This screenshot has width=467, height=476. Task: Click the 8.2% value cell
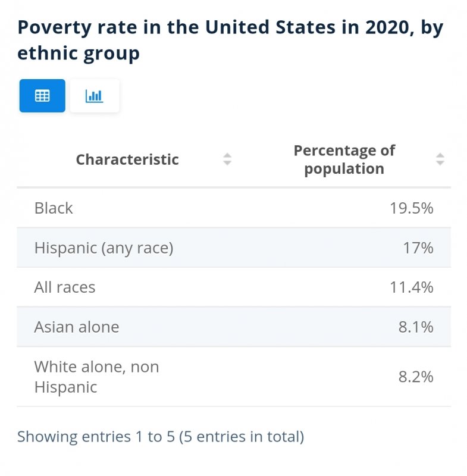[x=416, y=377]
